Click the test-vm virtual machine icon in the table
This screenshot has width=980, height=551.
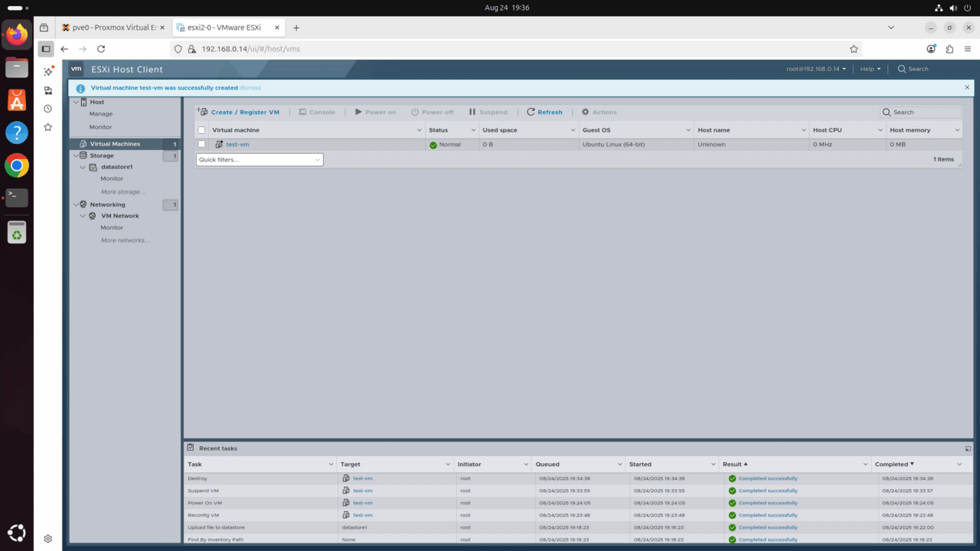(x=219, y=144)
